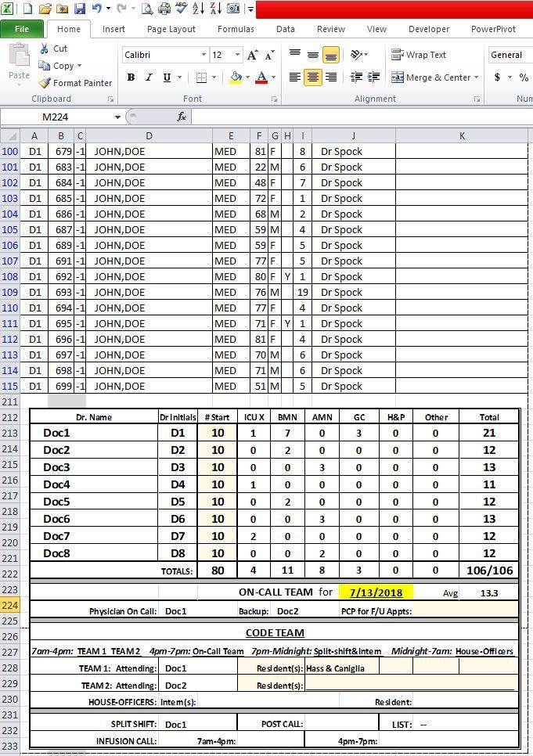The height and width of the screenshot is (756, 533).
Task: Open Font Color palette arrow
Action: click(x=273, y=77)
